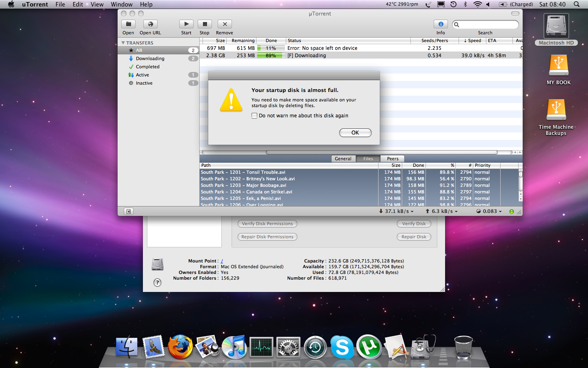Open Skype from the Dock
The width and height of the screenshot is (588, 368).
pos(342,347)
